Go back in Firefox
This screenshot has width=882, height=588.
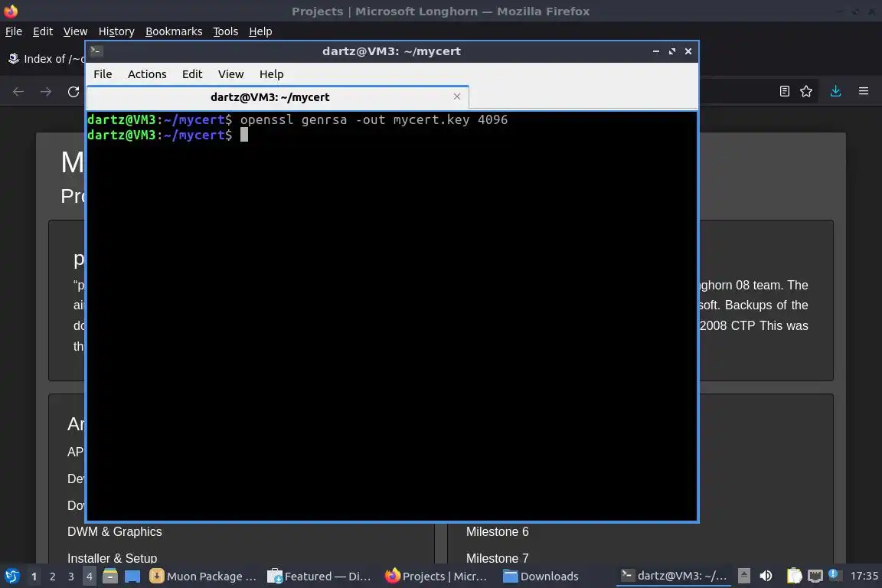[x=18, y=91]
